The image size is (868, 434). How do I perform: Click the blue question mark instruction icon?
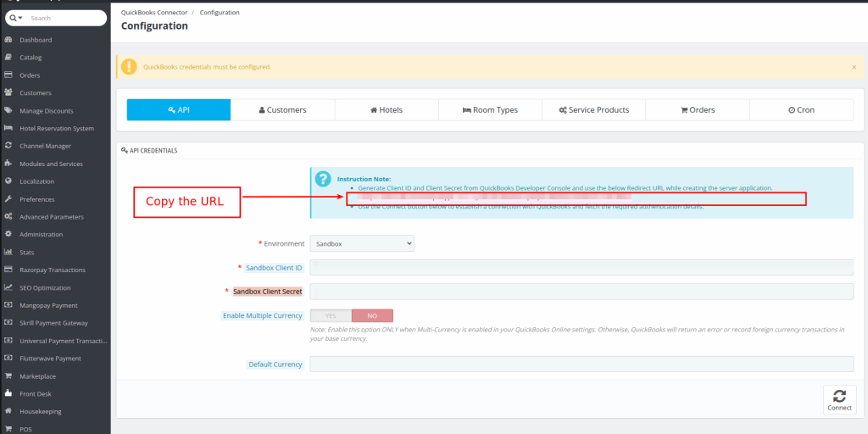click(323, 179)
